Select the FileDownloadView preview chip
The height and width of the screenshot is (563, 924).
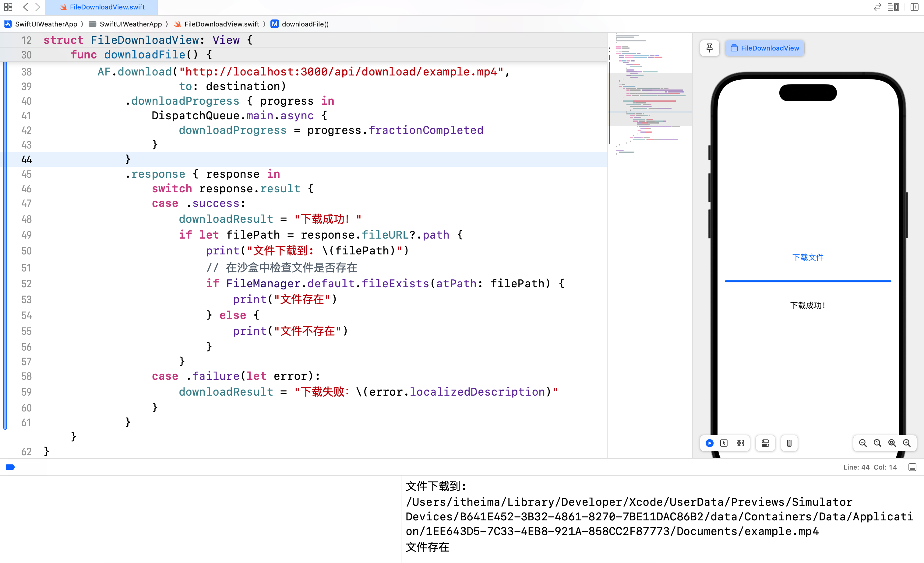[x=765, y=48]
